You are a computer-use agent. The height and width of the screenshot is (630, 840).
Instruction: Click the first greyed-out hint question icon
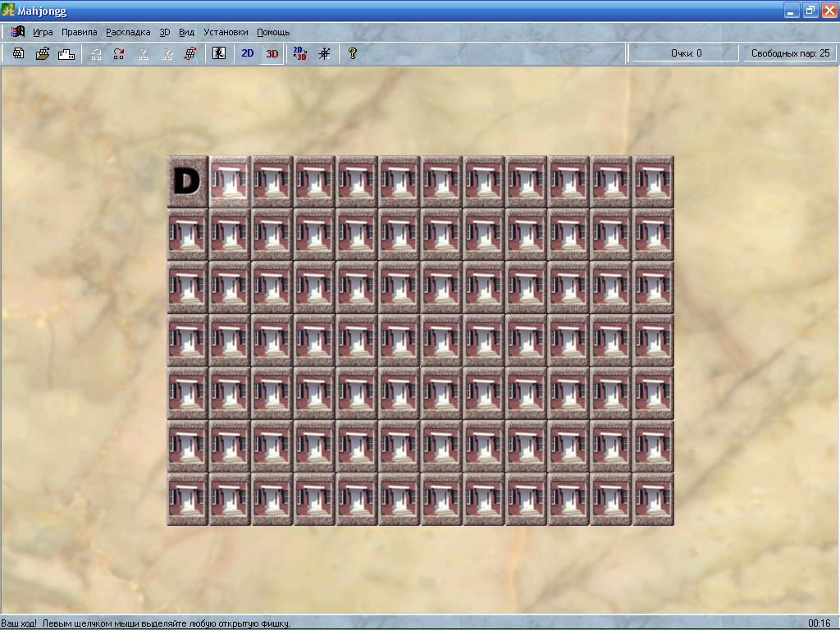143,53
